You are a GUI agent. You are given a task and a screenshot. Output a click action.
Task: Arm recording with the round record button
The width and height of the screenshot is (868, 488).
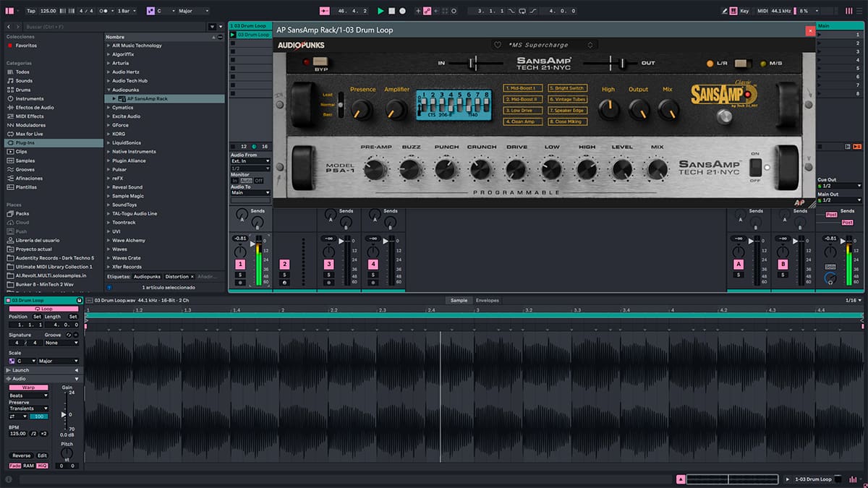click(402, 11)
